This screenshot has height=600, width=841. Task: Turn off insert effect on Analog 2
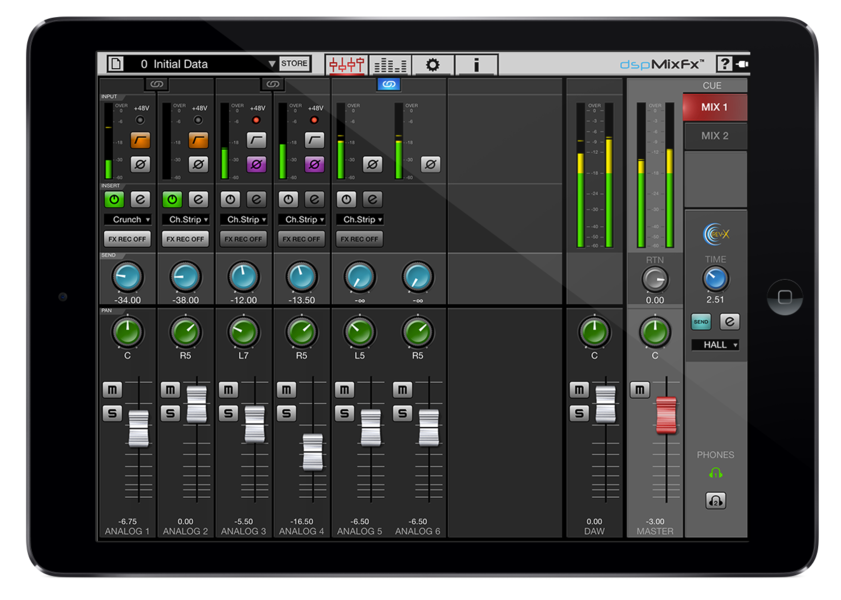pyautogui.click(x=172, y=199)
